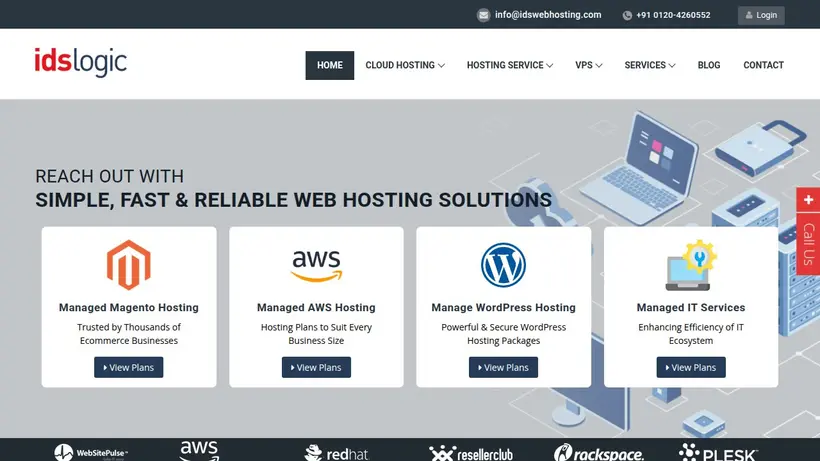Screen dimensions: 820x461
Task: Click the AWS logo in hosting card
Action: 316,266
